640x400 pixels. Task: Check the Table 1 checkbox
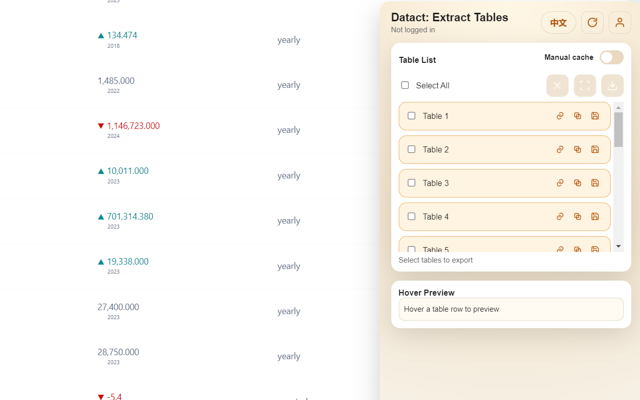coord(411,116)
